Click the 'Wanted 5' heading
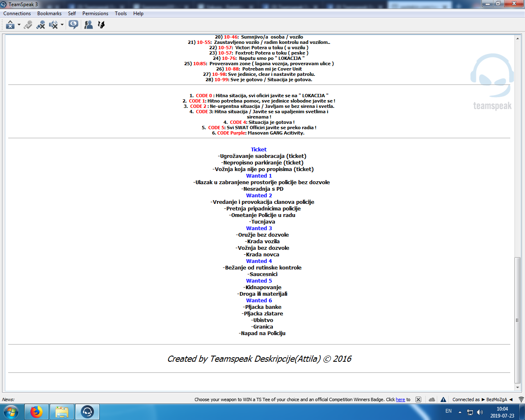The width and height of the screenshot is (525, 420). coord(259,281)
